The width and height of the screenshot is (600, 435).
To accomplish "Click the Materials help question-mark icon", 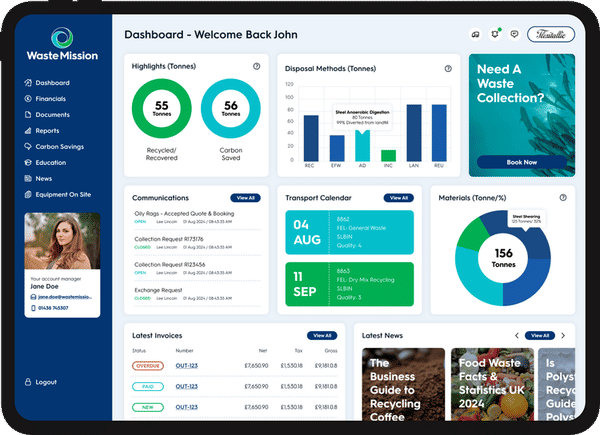I will (563, 198).
